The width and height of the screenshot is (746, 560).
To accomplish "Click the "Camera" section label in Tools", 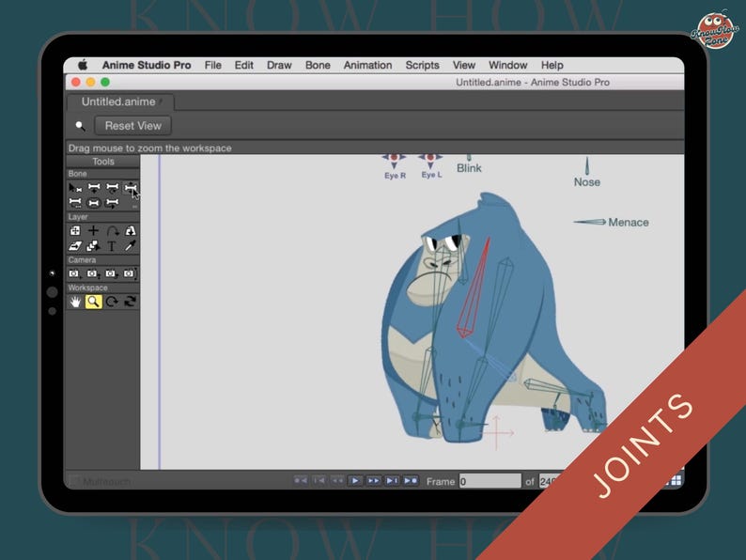I will coord(82,260).
